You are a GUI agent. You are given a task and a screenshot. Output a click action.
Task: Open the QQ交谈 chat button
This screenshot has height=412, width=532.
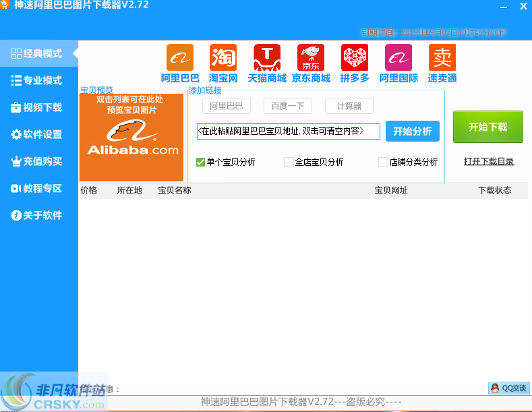tap(508, 388)
